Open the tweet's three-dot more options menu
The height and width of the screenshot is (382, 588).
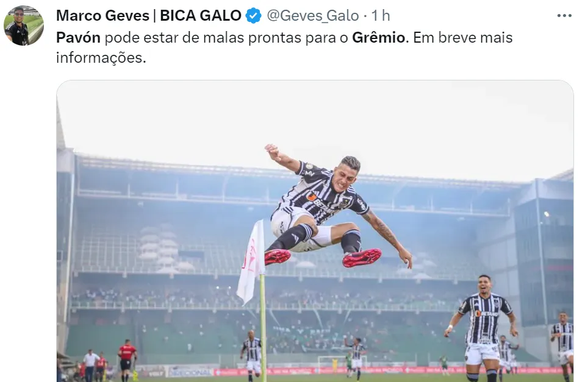point(564,16)
